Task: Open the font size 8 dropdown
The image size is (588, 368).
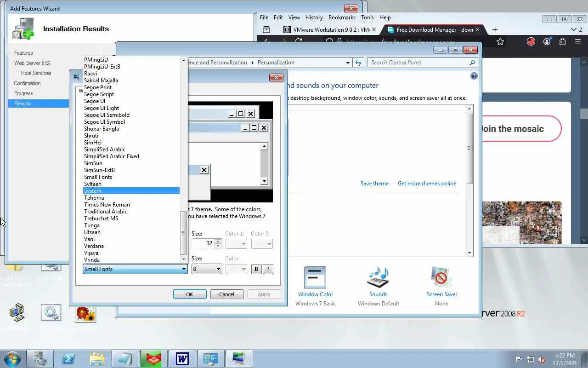Action: [218, 269]
